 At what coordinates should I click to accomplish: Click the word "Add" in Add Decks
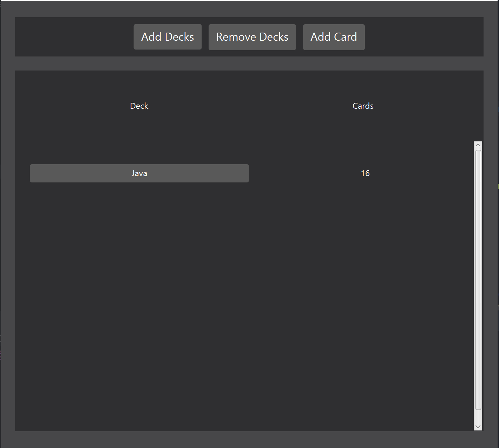pyautogui.click(x=151, y=37)
